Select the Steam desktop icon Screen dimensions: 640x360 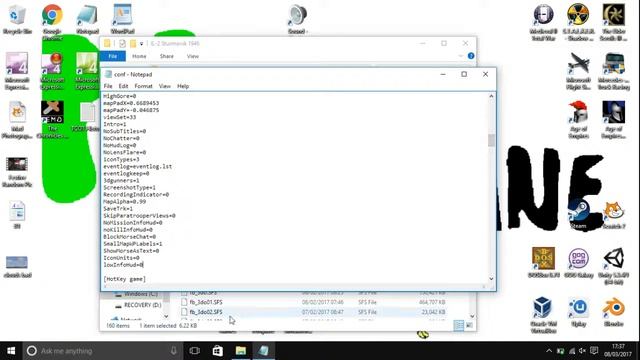pos(578,214)
